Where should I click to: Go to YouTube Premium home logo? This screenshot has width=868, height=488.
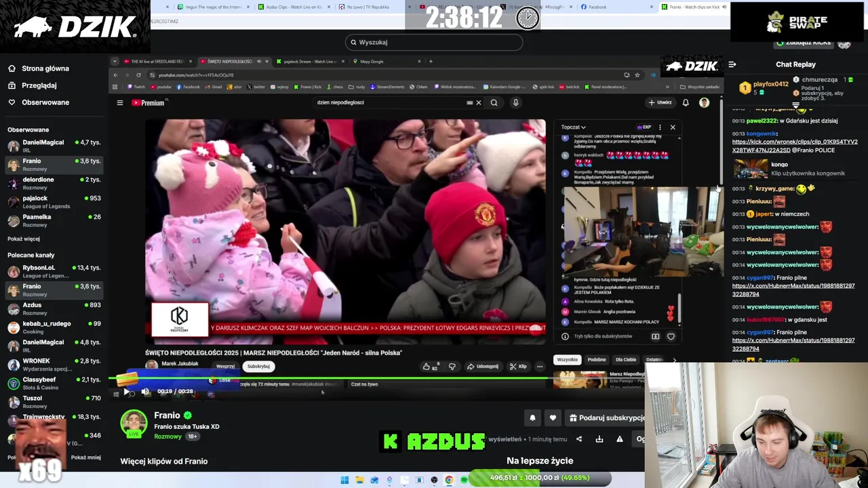coord(148,103)
